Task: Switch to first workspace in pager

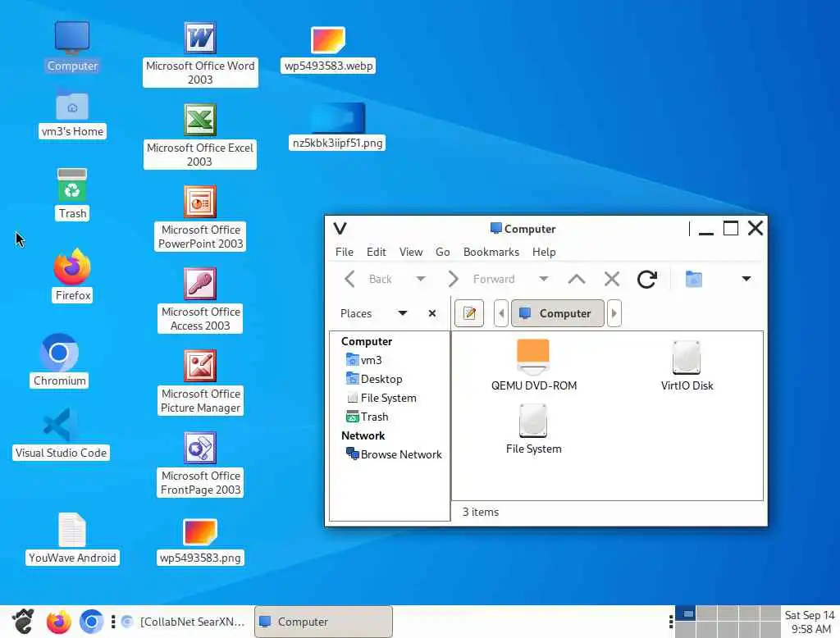Action: [685, 613]
